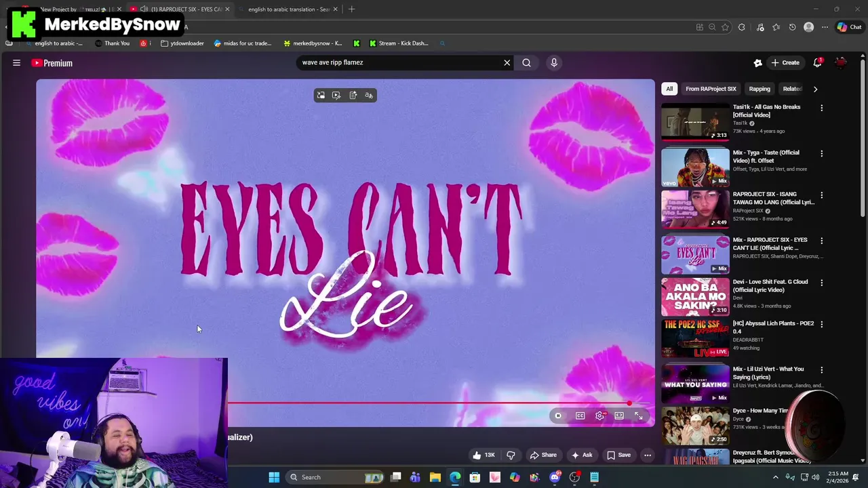This screenshot has height=488, width=868.
Task: Open browser history icon
Action: coord(792,27)
